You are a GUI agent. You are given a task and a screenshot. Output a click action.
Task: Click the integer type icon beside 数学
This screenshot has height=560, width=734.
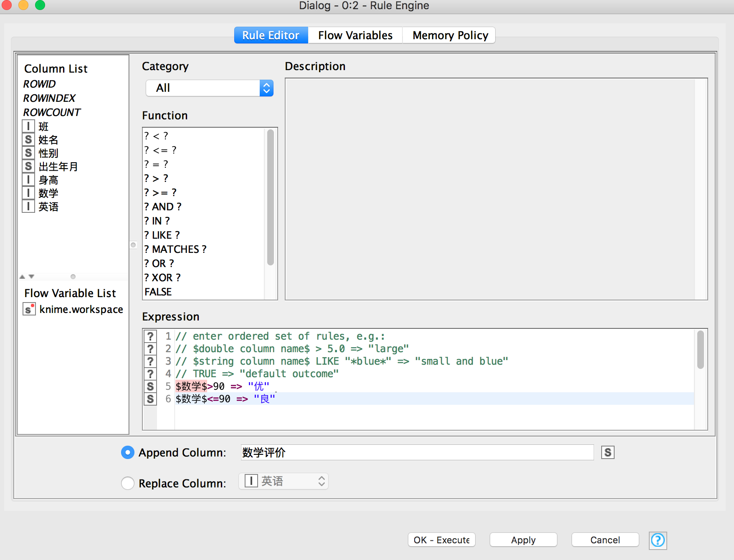point(28,193)
